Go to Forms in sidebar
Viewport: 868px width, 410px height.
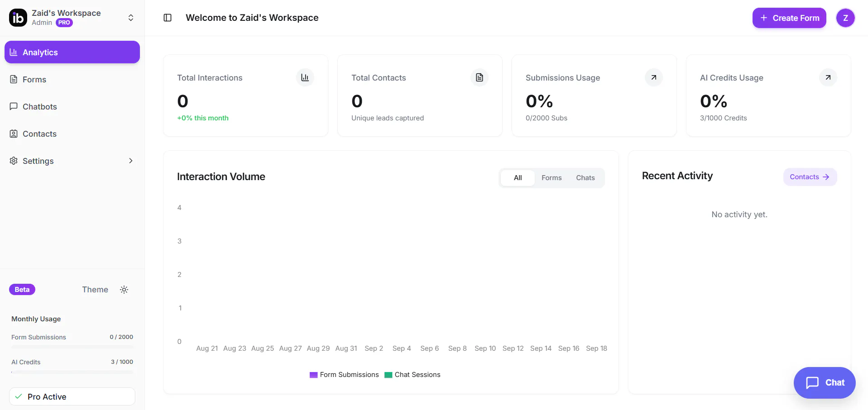(x=72, y=79)
